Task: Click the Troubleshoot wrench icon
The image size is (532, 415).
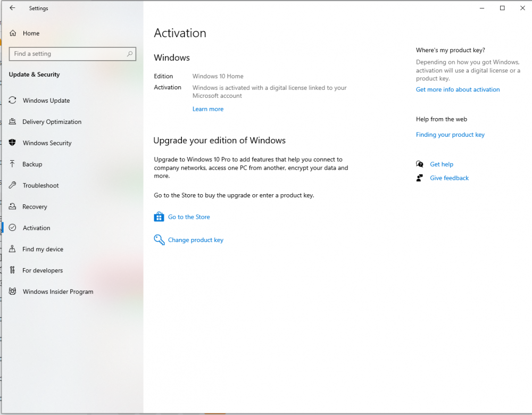Action: tap(13, 185)
